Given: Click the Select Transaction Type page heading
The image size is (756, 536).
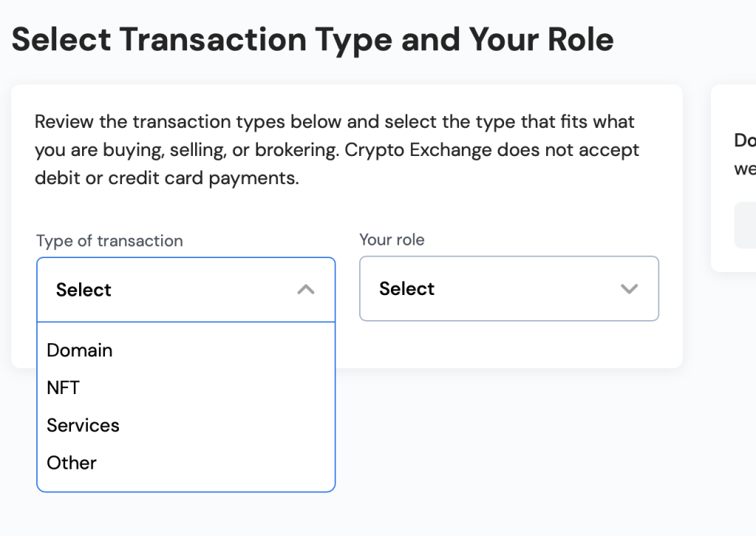Looking at the screenshot, I should click(x=313, y=39).
